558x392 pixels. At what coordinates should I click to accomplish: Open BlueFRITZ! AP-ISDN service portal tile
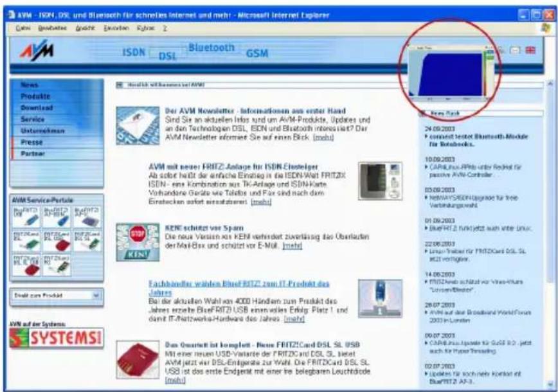(57, 217)
